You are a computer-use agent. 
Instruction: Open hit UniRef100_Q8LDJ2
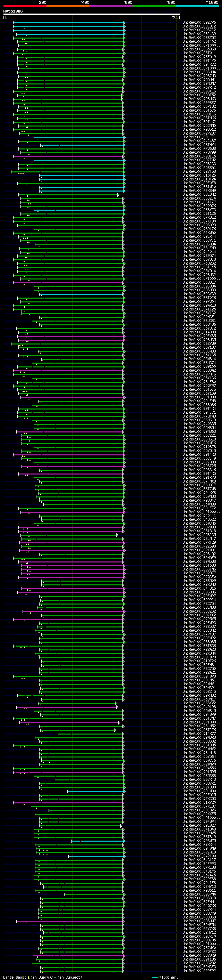(x=199, y=26)
